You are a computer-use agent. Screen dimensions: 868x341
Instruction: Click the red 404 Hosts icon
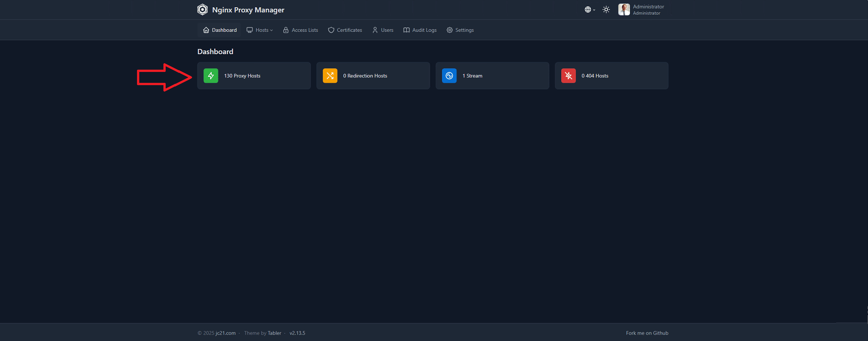click(x=569, y=76)
